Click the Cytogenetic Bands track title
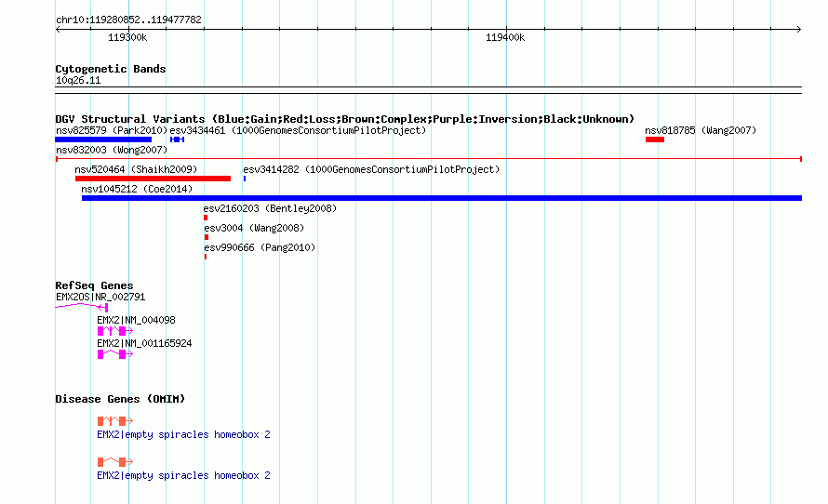 [x=111, y=69]
